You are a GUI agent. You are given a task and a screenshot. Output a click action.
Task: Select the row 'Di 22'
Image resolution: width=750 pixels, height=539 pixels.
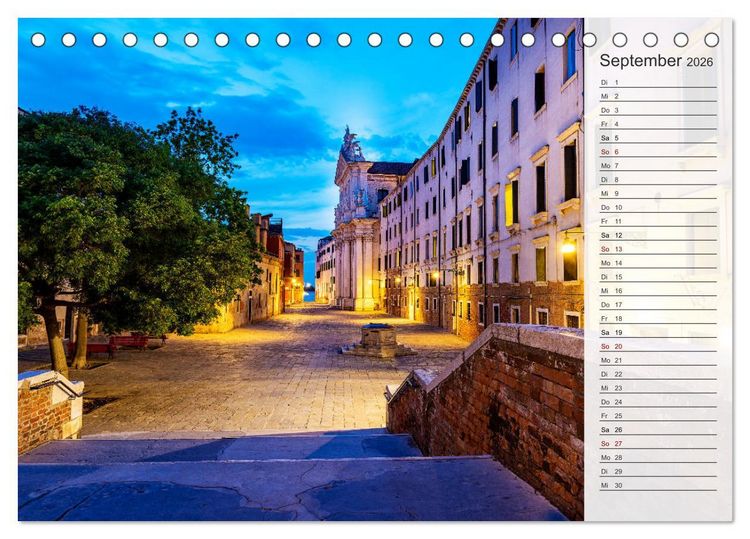(x=658, y=374)
